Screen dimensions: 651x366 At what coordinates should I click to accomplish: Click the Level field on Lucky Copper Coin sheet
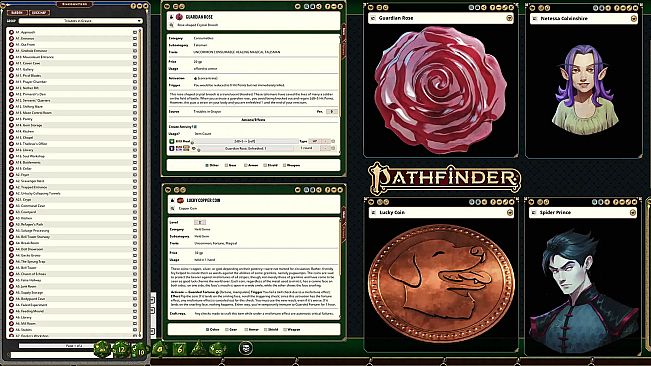click(x=200, y=222)
